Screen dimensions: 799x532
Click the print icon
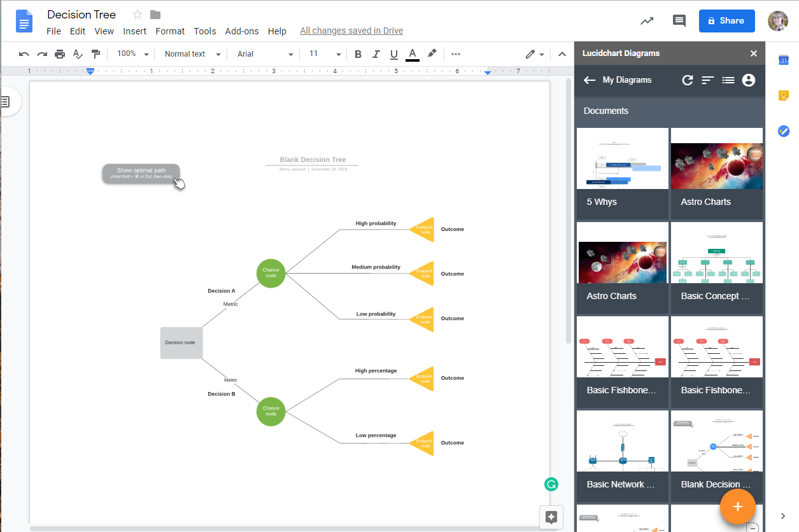tap(60, 54)
